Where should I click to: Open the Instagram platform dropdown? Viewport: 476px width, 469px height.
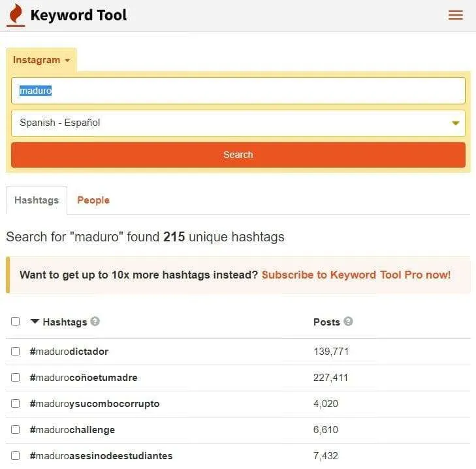point(41,60)
